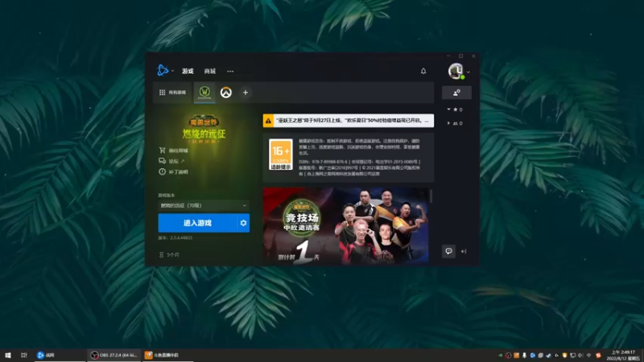Click the add friend button
This screenshot has width=644, height=362.
tap(456, 93)
